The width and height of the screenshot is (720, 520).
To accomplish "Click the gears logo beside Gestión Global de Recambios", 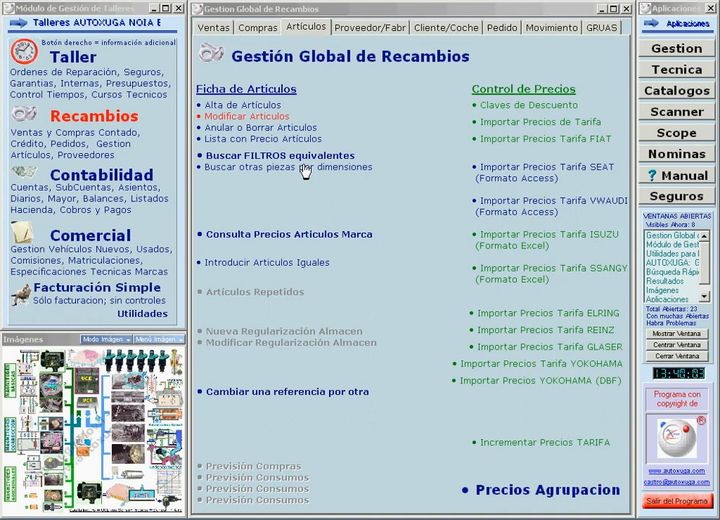I will 211,53.
